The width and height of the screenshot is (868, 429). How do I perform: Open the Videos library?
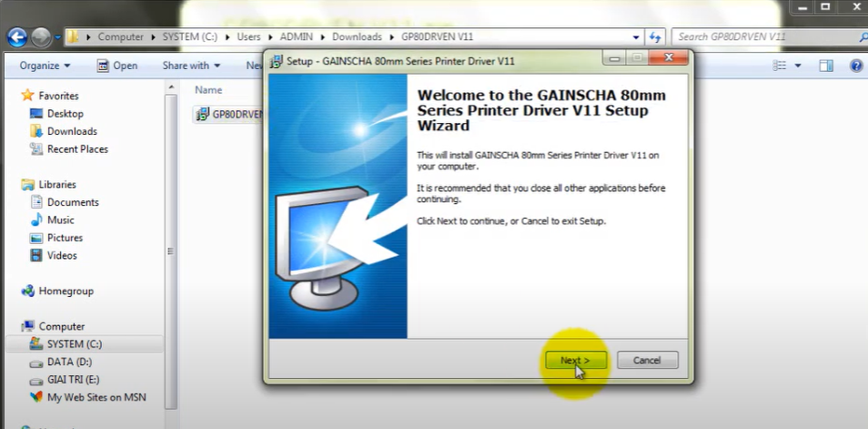click(62, 256)
